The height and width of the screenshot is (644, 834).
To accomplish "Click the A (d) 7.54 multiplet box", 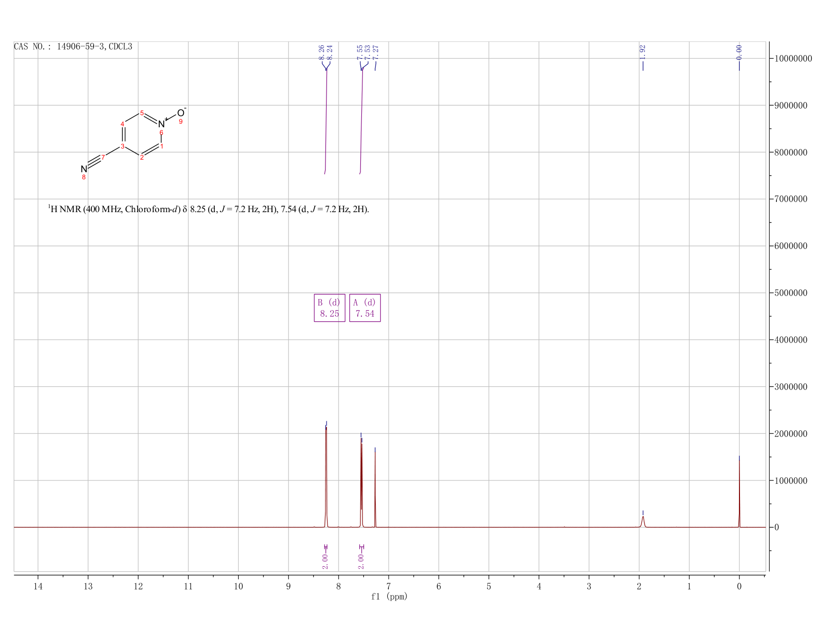I will [365, 308].
